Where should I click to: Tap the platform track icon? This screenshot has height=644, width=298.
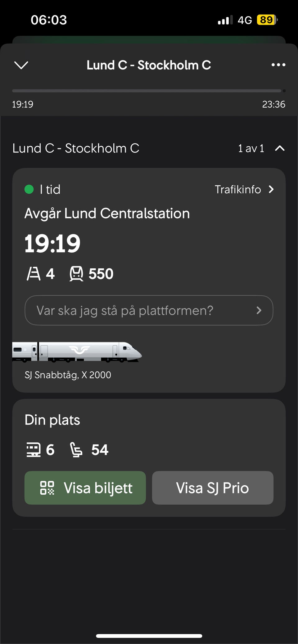[x=34, y=274]
